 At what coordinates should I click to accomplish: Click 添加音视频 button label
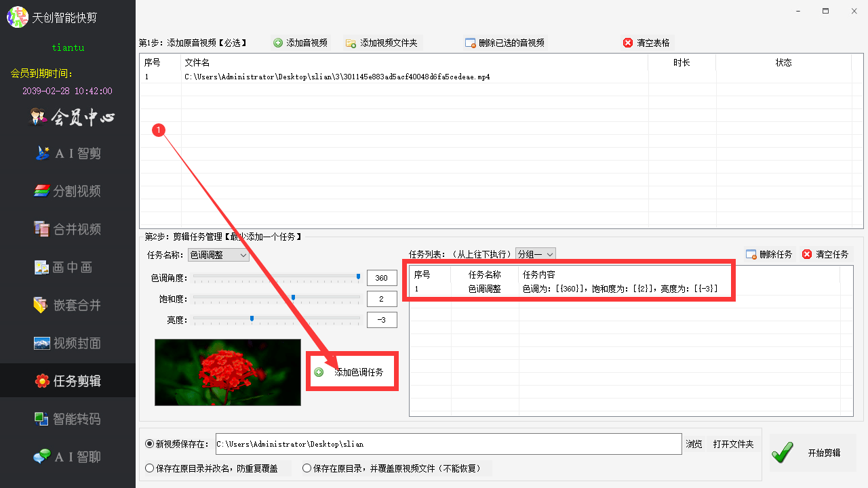pyautogui.click(x=307, y=43)
